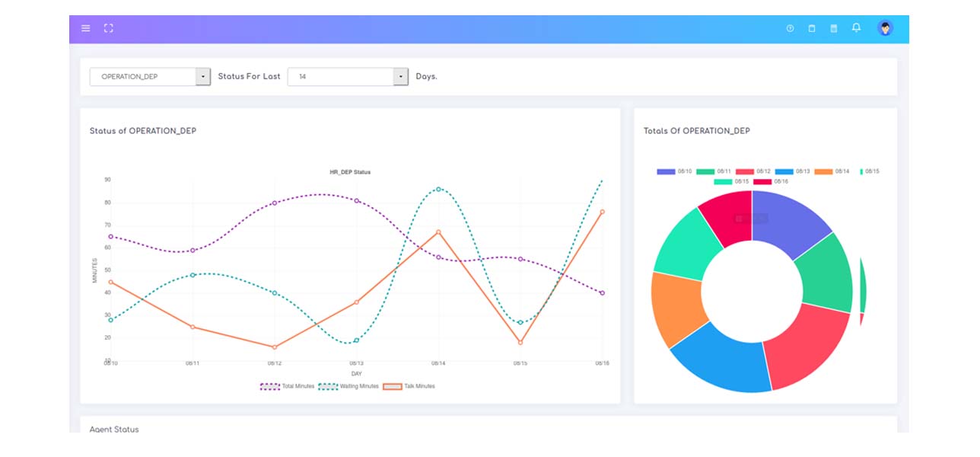
Task: Click Total Minutes data point at 08/12
Action: [275, 203]
